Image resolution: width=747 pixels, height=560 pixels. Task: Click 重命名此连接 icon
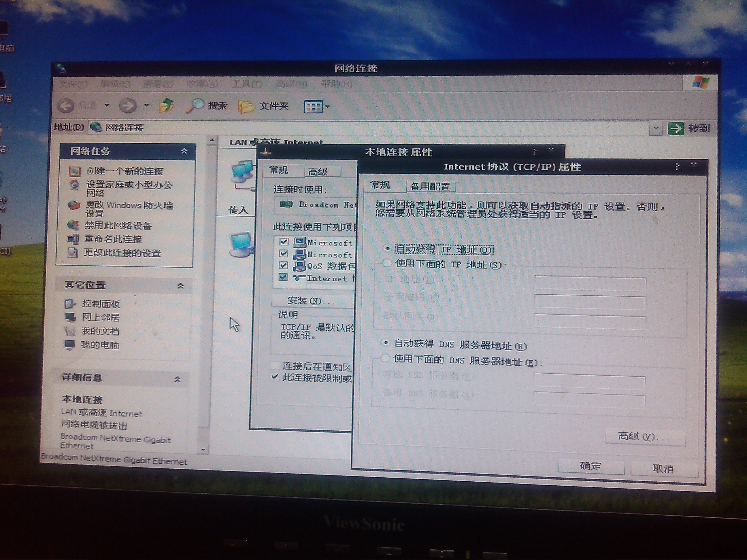point(73,239)
